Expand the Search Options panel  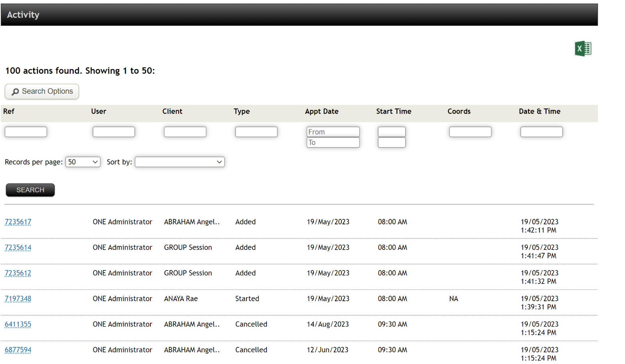pos(41,91)
